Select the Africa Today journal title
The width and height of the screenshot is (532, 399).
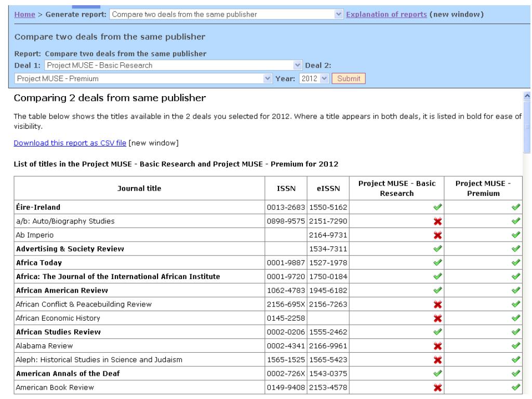[x=38, y=262]
